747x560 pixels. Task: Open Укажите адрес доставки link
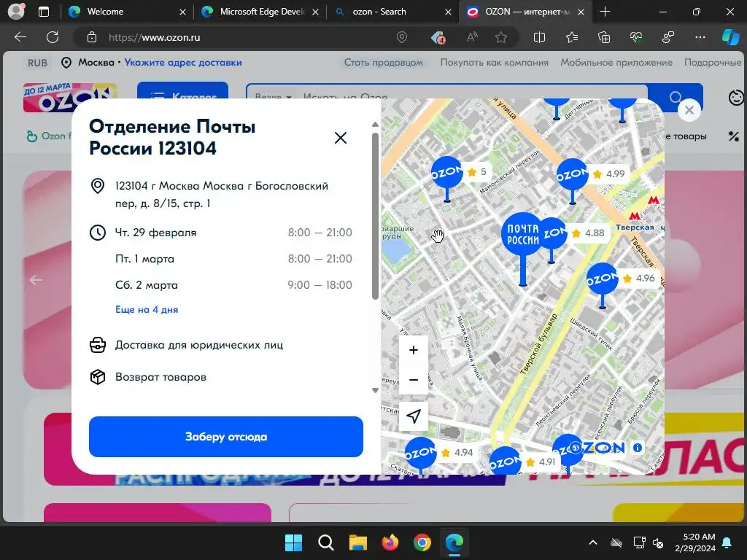pyautogui.click(x=183, y=63)
